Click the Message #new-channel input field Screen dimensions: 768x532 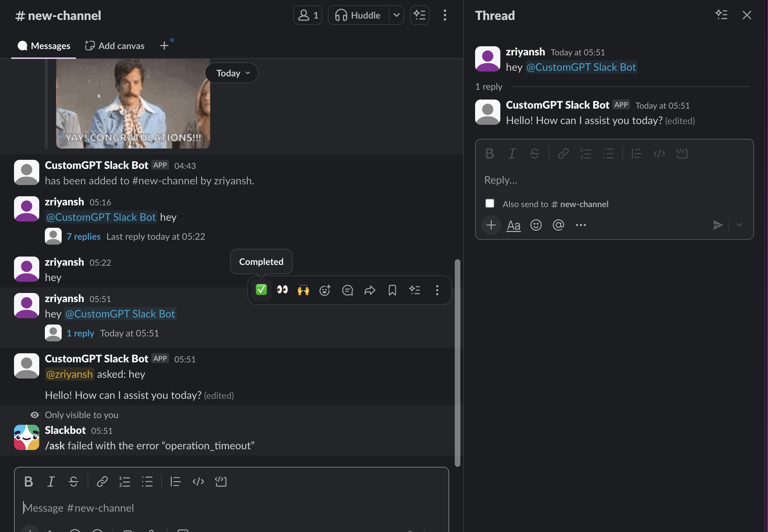click(231, 508)
